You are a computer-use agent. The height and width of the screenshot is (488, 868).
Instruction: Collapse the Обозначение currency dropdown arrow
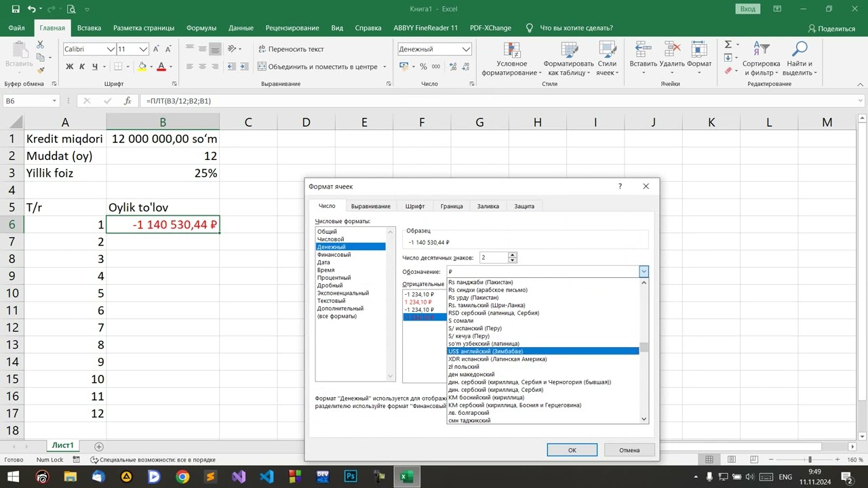pos(644,272)
